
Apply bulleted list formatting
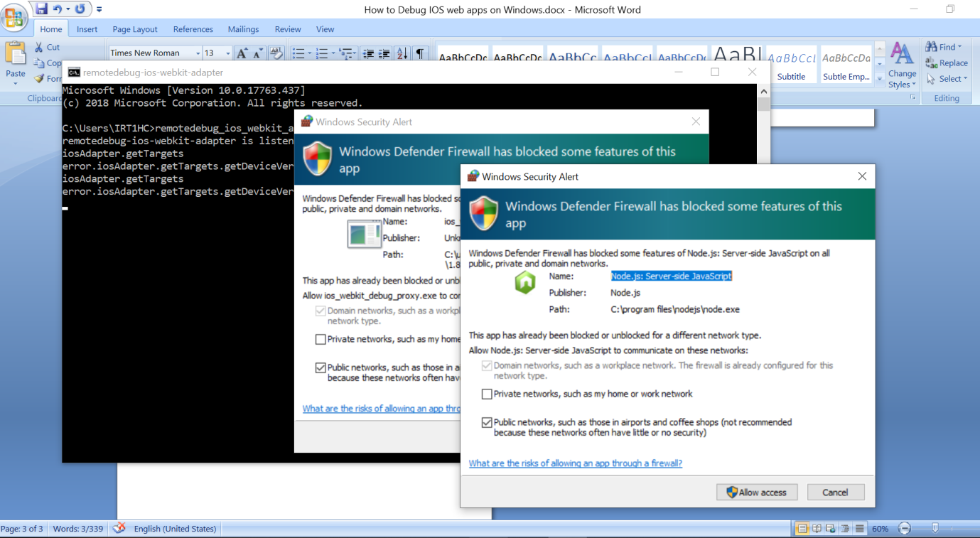(298, 53)
